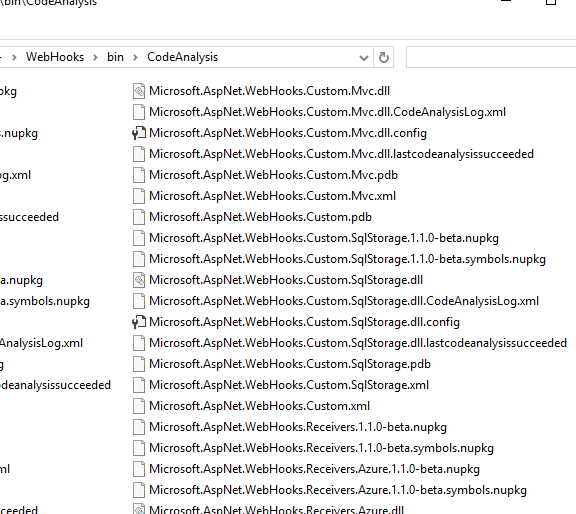Click the Custom.SqlStorage.pdb file icon
Viewport: 576px width, 514px height.
tap(139, 364)
